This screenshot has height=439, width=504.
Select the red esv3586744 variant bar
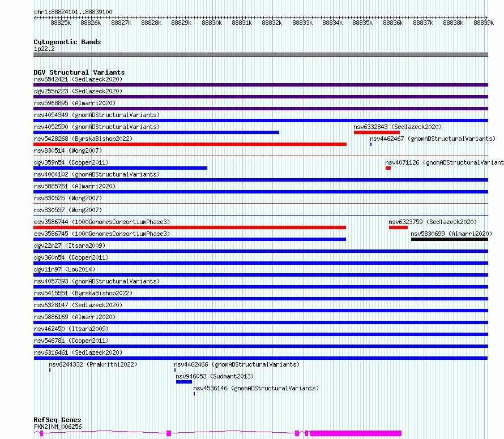pos(190,227)
